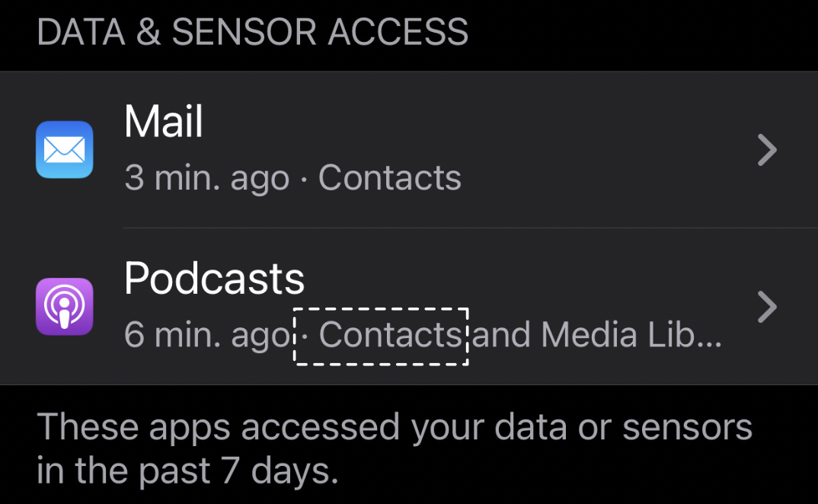The height and width of the screenshot is (504, 818).
Task: Expand Mail details via right chevron
Action: (767, 150)
